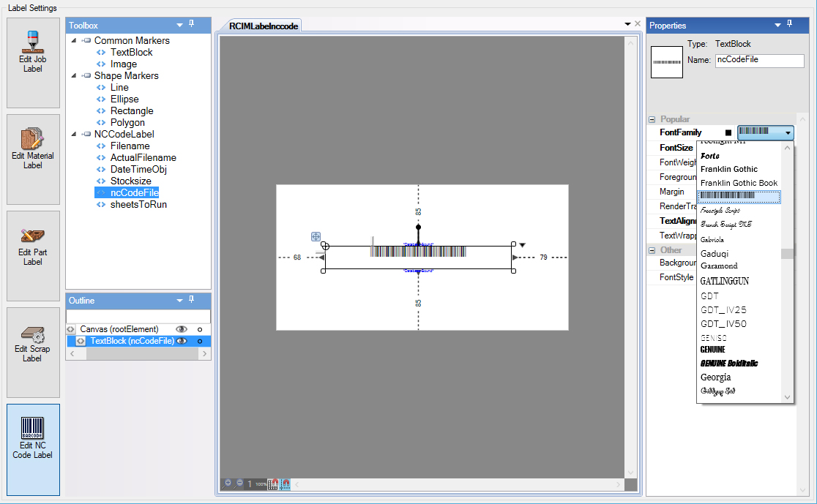Click the zoom out magnifier on canvas toolbar
Viewport: 817px width, 504px height.
coord(239,484)
